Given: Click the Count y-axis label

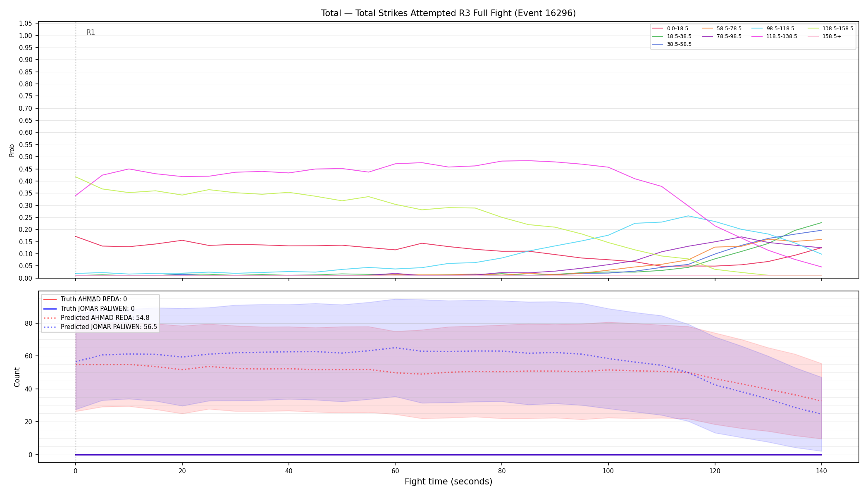Looking at the screenshot, I should point(17,377).
